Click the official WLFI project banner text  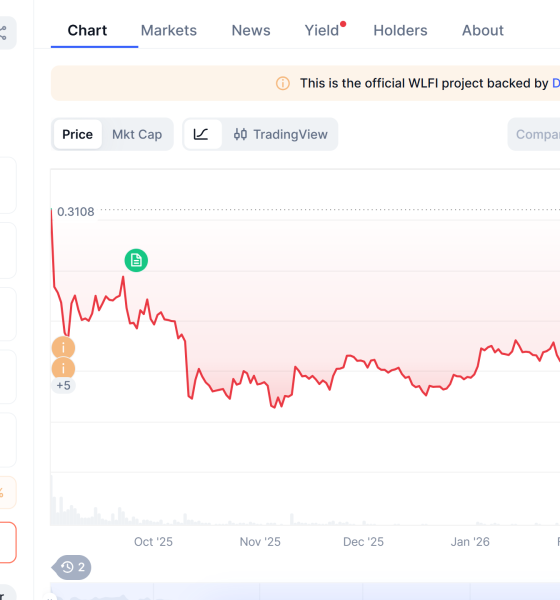point(424,83)
